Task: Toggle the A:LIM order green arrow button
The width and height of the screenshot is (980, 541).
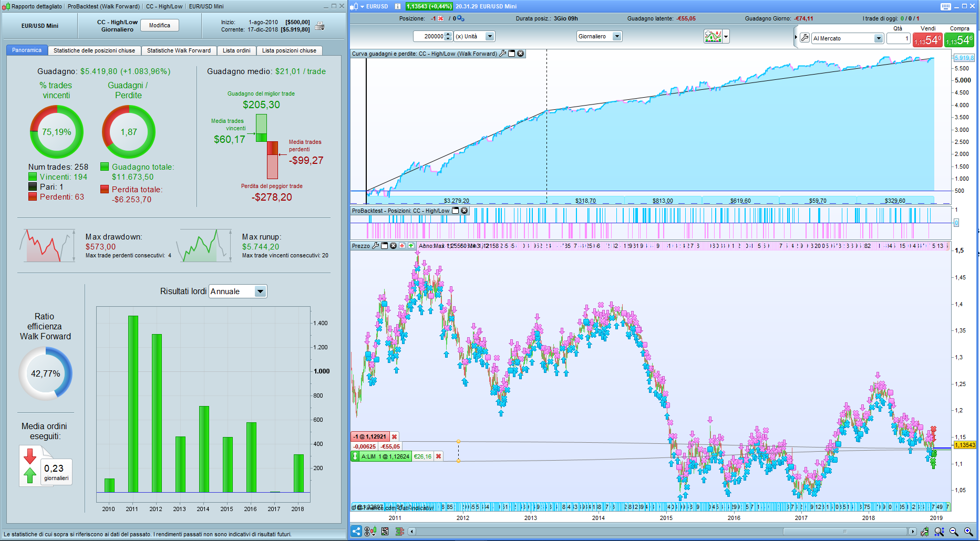Action: tap(355, 456)
